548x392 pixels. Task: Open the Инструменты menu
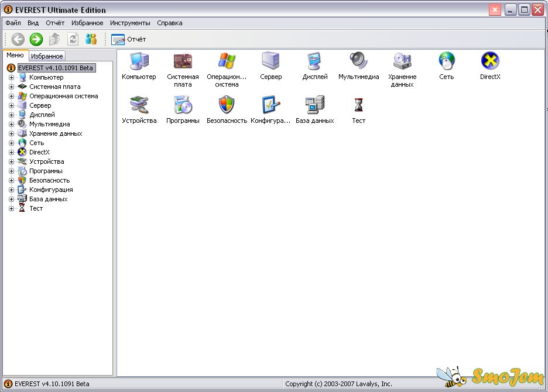130,23
